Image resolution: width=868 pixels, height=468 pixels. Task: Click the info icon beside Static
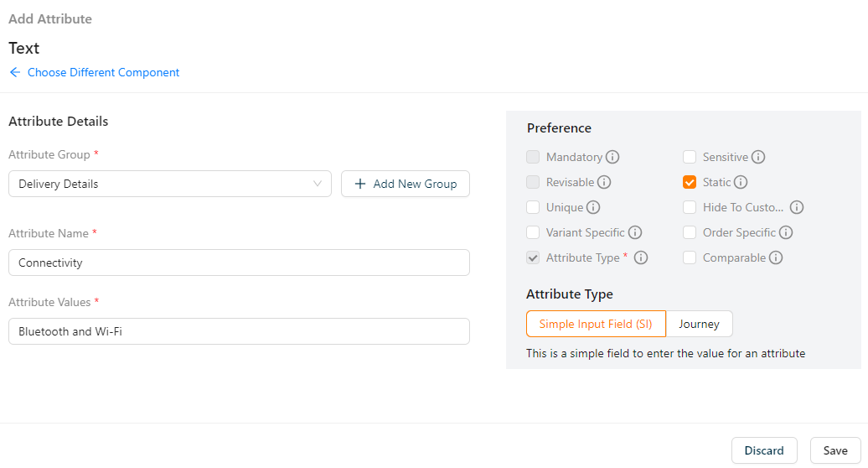pyautogui.click(x=741, y=182)
